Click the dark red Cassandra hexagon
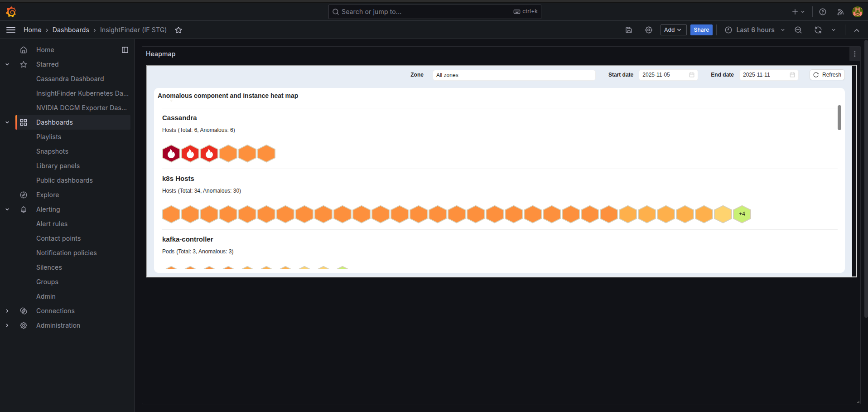The width and height of the screenshot is (868, 412). [171, 154]
